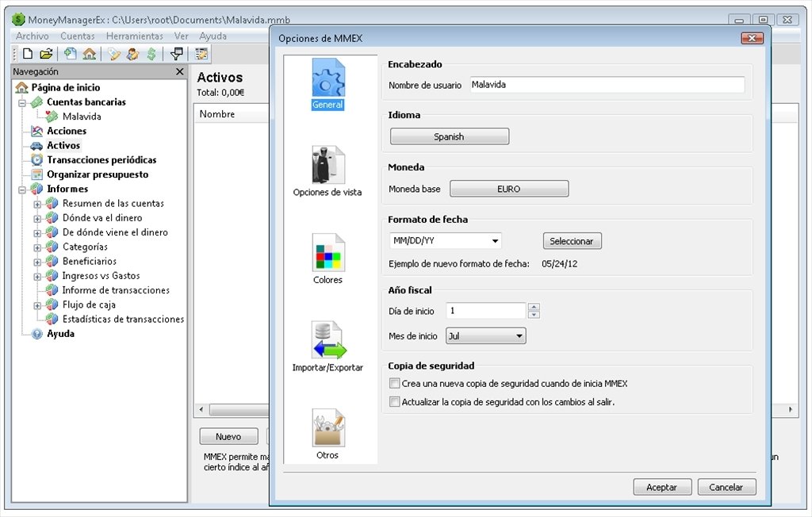This screenshot has width=812, height=517.
Task: Open the Mes de inicio month dropdown
Action: (486, 335)
